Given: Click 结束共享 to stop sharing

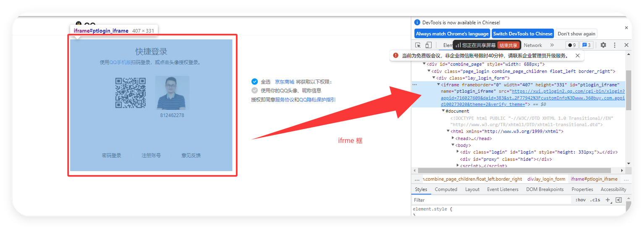Looking at the screenshot, I should [508, 45].
